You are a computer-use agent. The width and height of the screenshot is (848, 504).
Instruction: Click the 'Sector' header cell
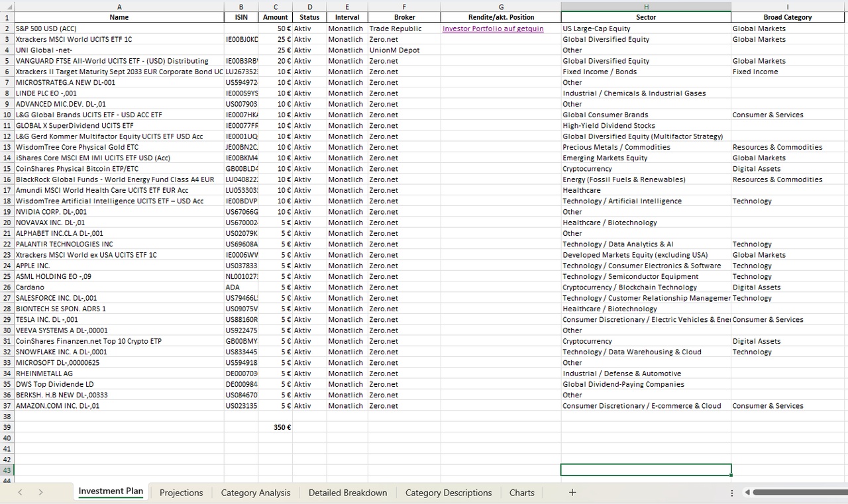(646, 17)
